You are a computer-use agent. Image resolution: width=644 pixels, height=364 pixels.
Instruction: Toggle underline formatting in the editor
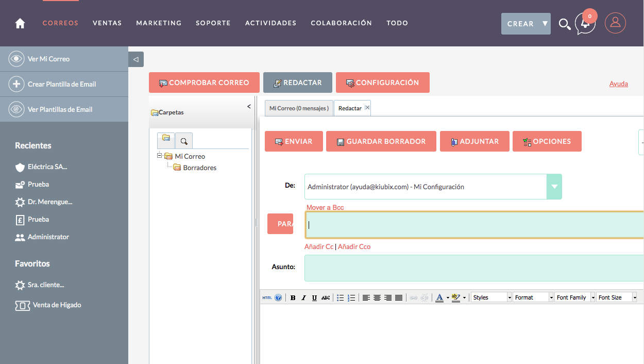314,297
